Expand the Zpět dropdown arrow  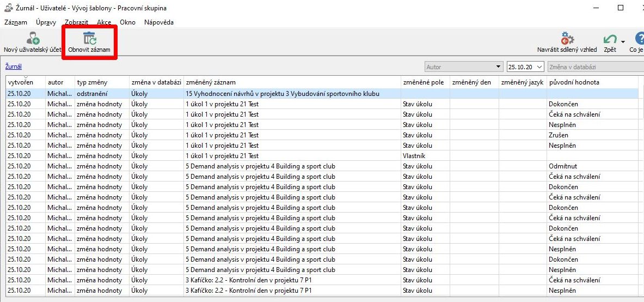[x=623, y=41]
